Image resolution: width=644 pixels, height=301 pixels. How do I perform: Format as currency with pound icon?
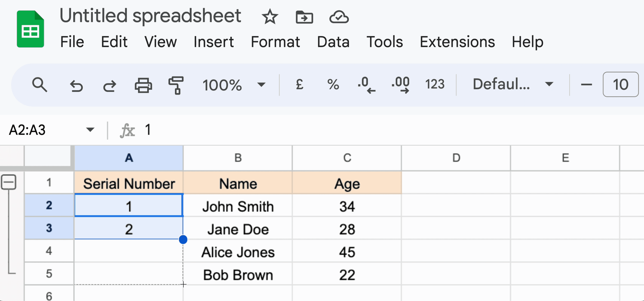click(x=299, y=84)
